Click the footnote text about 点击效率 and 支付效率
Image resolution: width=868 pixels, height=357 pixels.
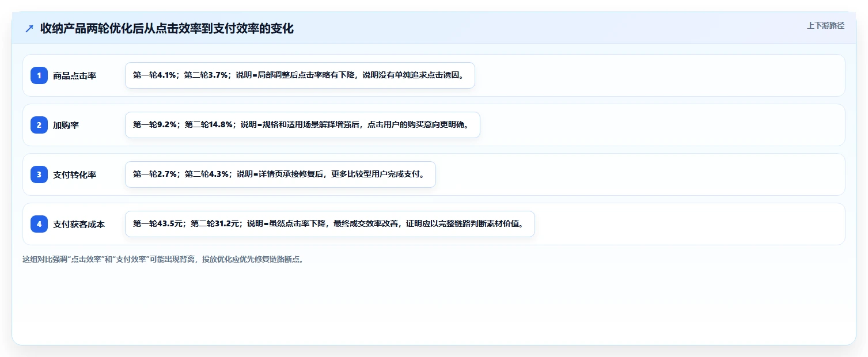click(x=163, y=259)
